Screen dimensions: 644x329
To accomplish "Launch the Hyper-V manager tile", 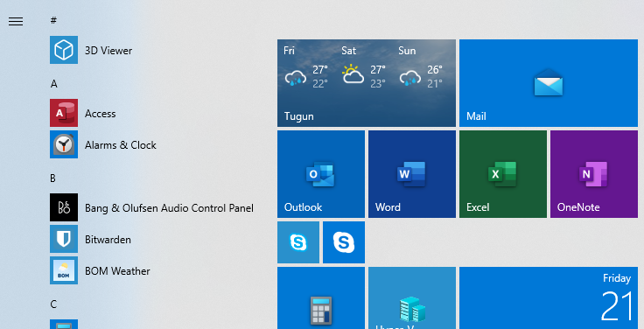I will pyautogui.click(x=412, y=298).
